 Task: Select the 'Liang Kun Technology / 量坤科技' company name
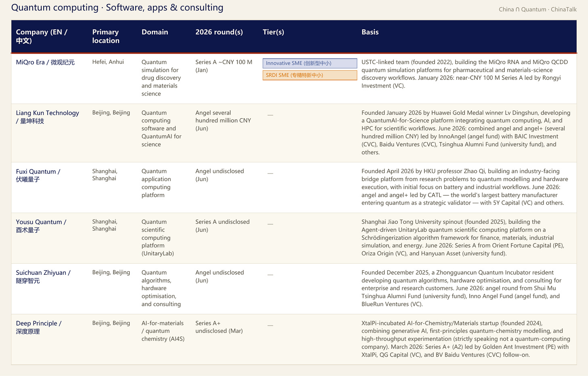click(48, 117)
